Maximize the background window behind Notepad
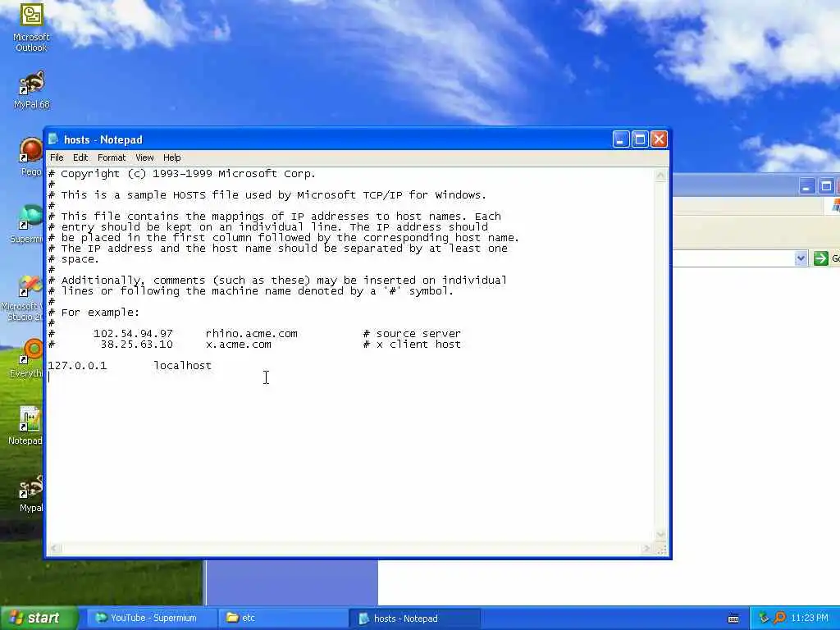The height and width of the screenshot is (630, 840). tap(826, 186)
